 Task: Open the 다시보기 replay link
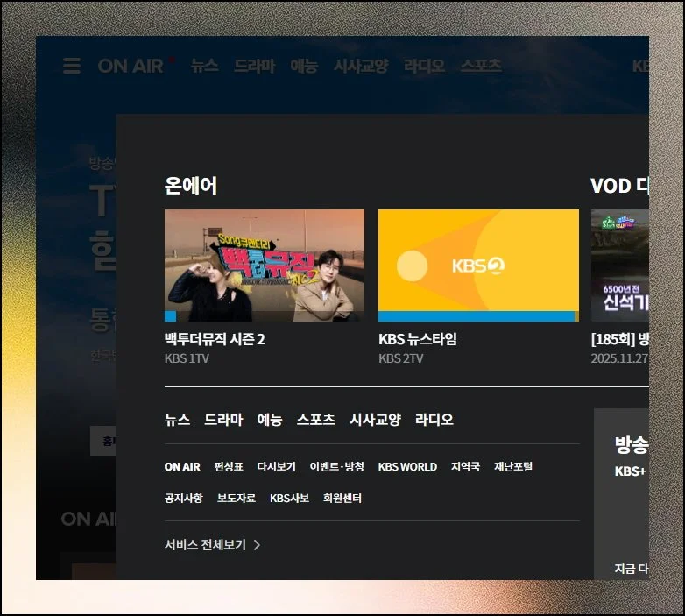[x=277, y=467]
